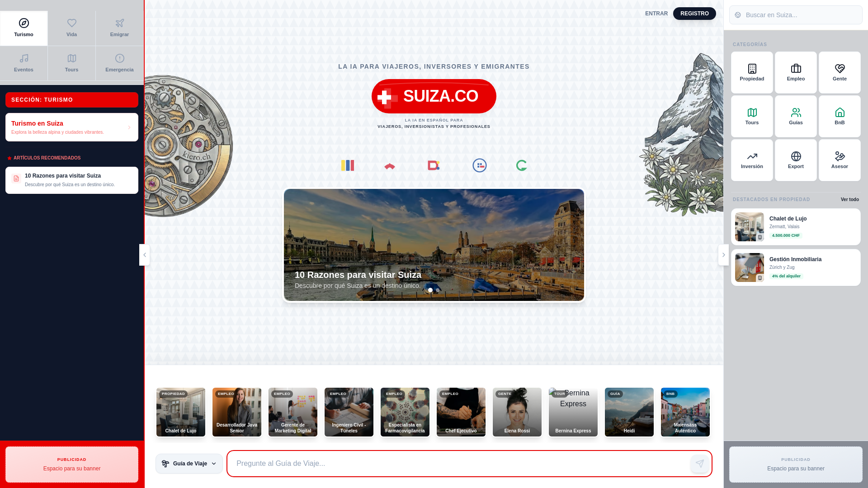Open the Chalet de Lujo thumbnail card

click(181, 412)
